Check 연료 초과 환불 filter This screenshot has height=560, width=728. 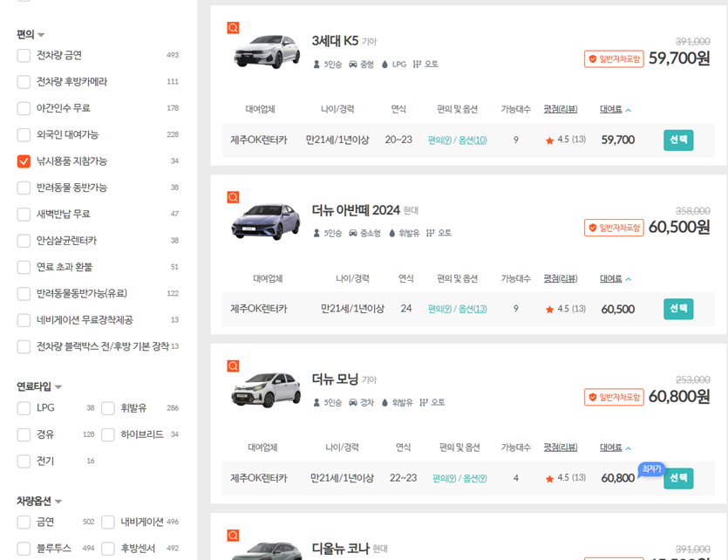click(24, 267)
